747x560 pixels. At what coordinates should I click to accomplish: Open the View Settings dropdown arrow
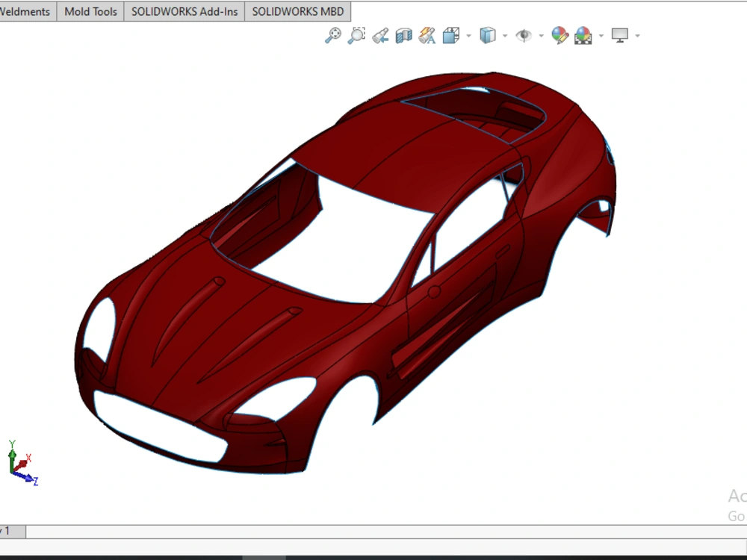coord(636,34)
